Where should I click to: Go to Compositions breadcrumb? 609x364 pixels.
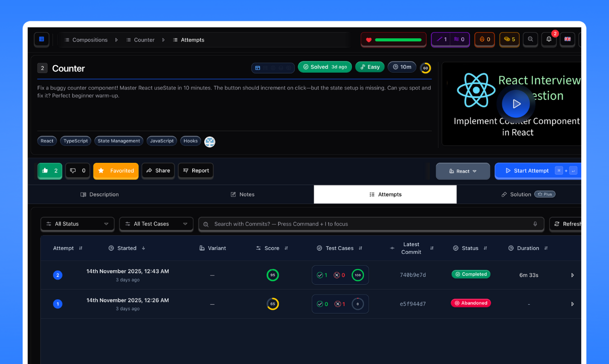[x=86, y=40]
